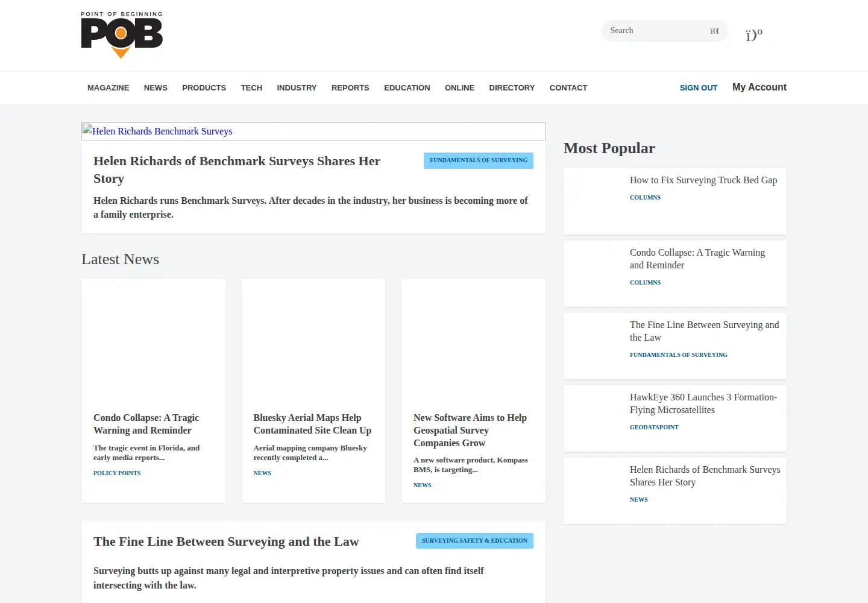This screenshot has width=868, height=603.
Task: Click NEWS tag under New Software article
Action: tap(423, 485)
